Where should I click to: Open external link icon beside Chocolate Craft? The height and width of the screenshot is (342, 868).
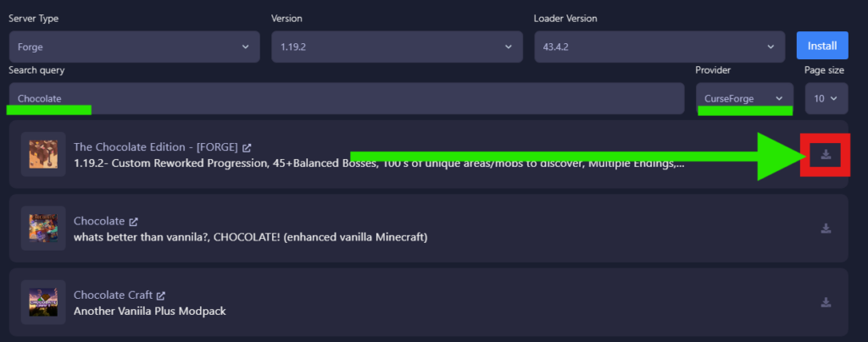click(x=160, y=295)
